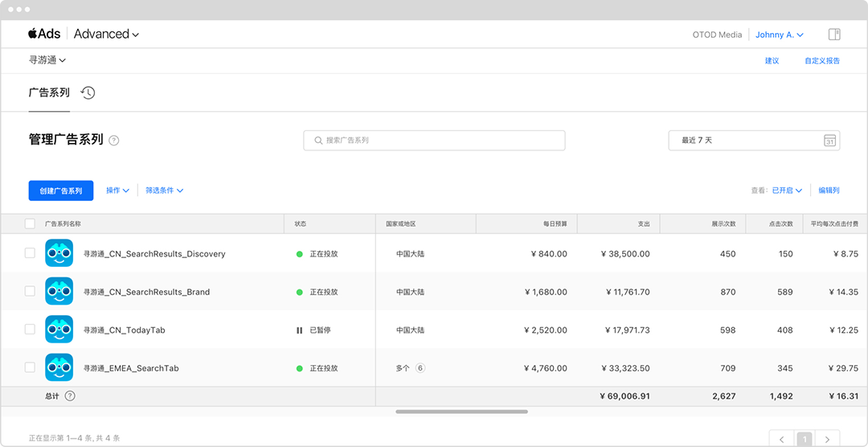The image size is (868, 447).
Task: Toggle the select-all checkbox in table header
Action: coord(30,223)
